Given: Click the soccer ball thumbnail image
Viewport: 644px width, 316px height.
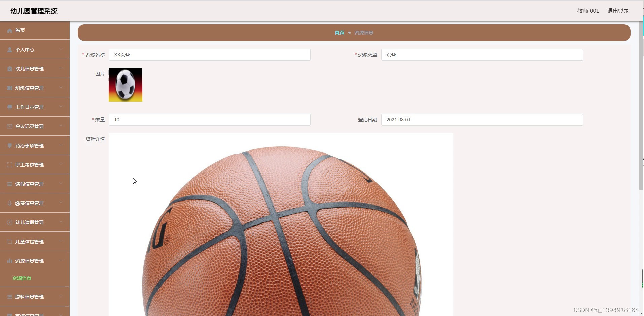Looking at the screenshot, I should coord(126,85).
